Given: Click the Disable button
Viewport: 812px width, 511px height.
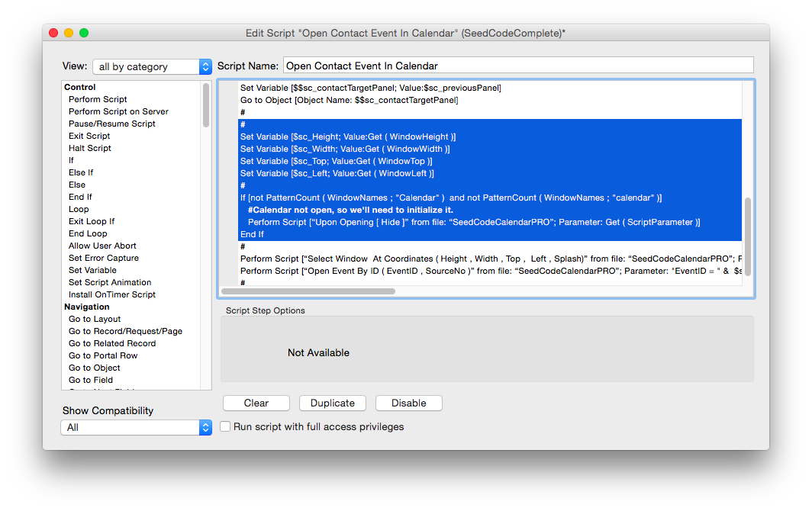Looking at the screenshot, I should [x=408, y=403].
